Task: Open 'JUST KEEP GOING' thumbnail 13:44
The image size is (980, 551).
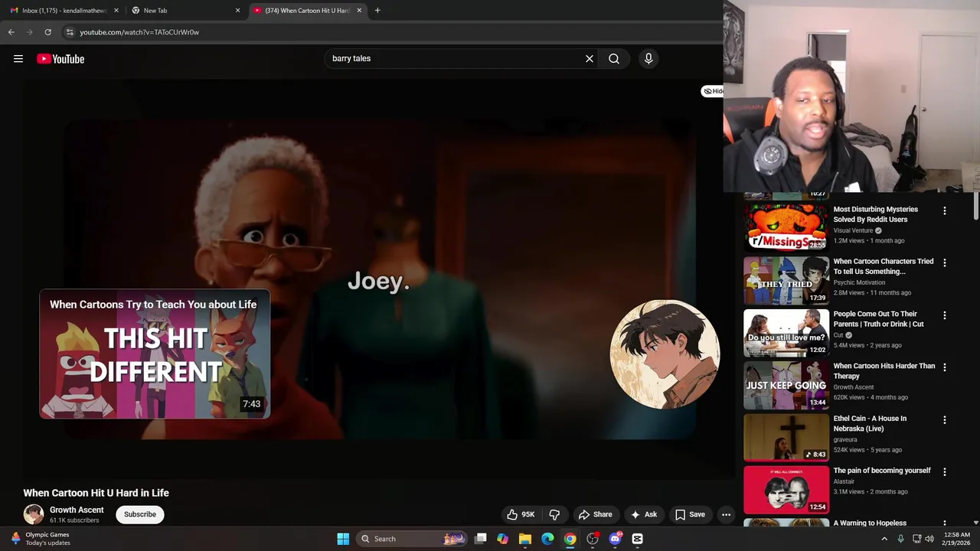Action: [x=786, y=385]
